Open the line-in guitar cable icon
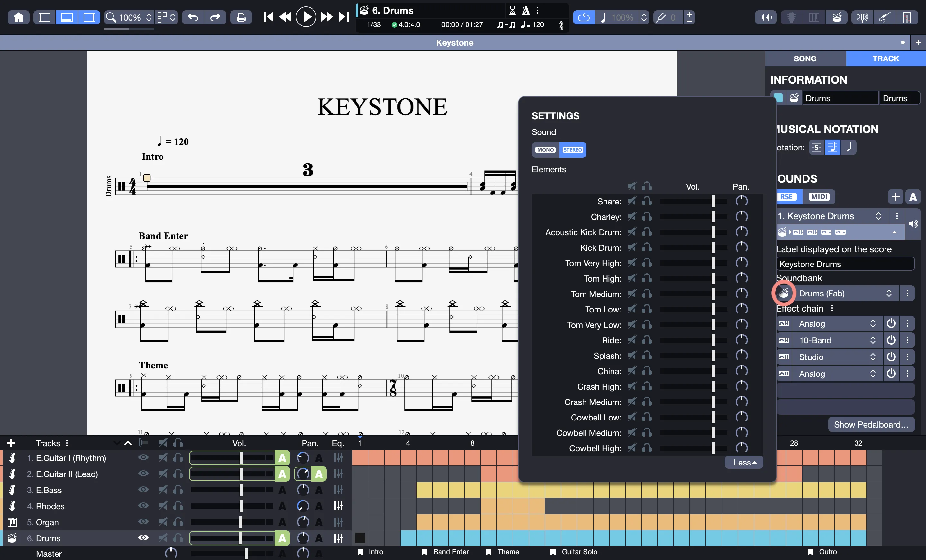 tap(885, 17)
